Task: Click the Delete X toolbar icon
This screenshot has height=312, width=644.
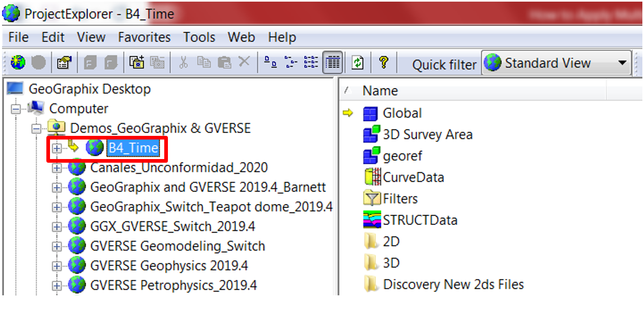Action: point(244,62)
